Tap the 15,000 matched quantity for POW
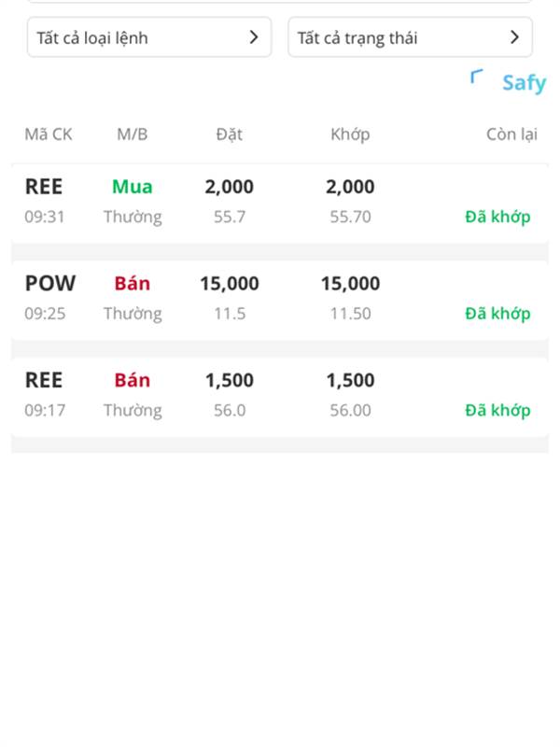The width and height of the screenshot is (560, 747). (351, 284)
